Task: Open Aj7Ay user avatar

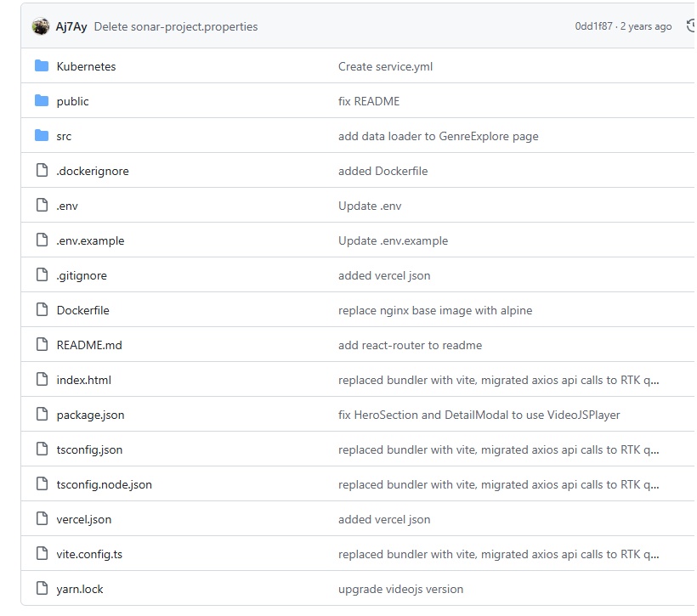Action: 41,26
